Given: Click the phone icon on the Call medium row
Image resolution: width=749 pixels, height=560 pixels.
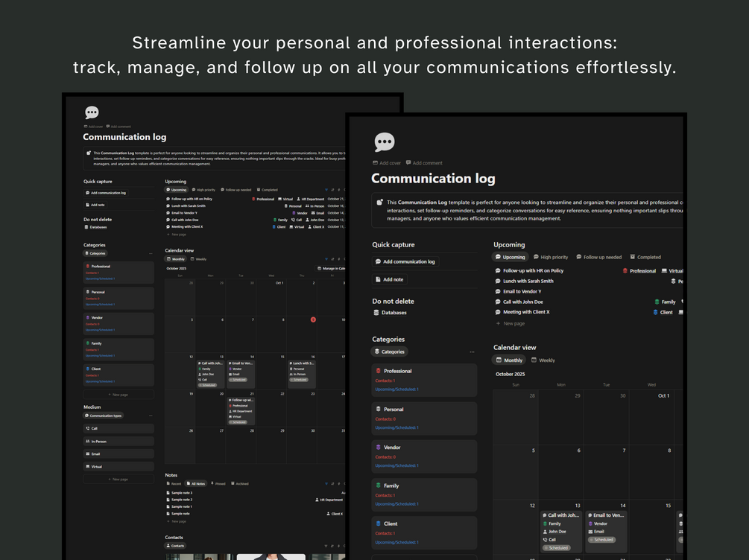Looking at the screenshot, I should pos(87,428).
